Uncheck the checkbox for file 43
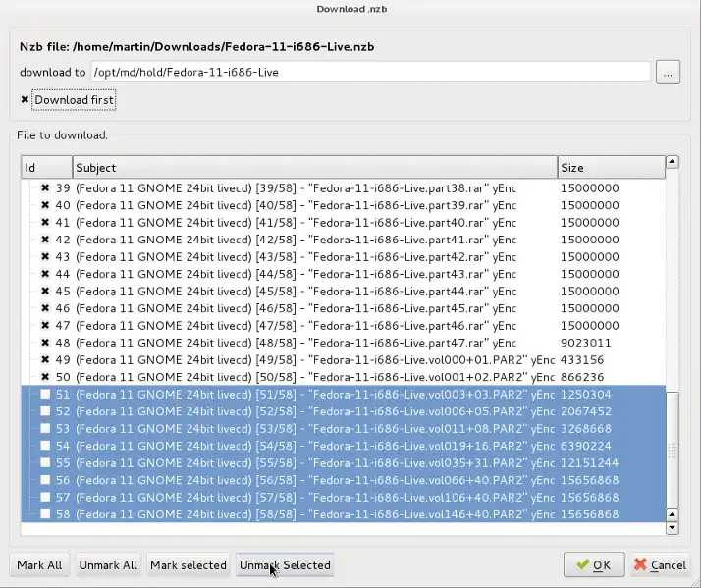 (45, 257)
